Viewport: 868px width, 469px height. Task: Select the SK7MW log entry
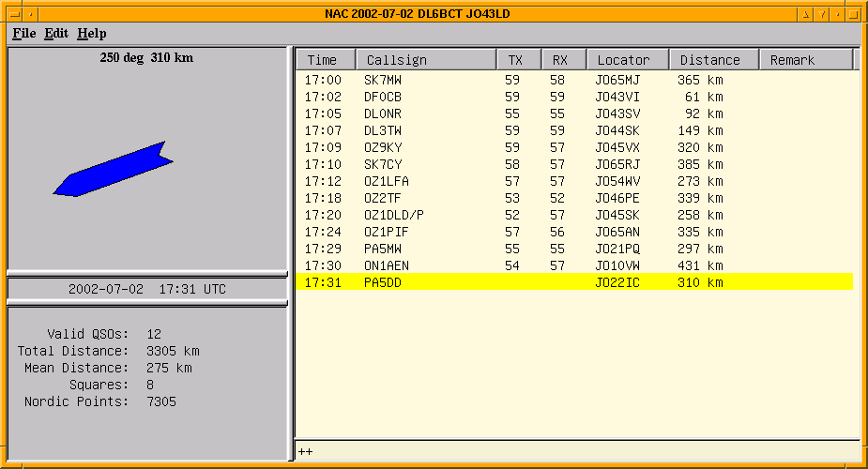tap(574, 80)
